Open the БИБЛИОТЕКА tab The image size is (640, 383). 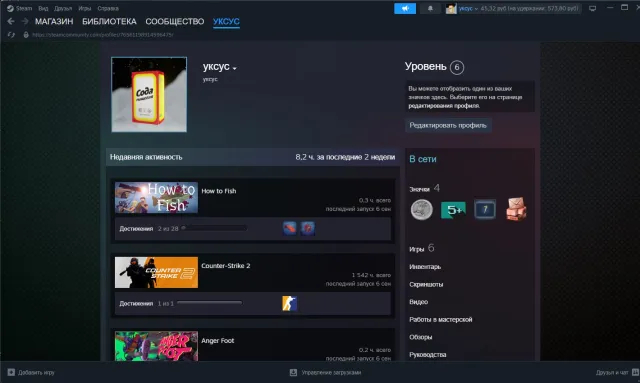(x=109, y=22)
